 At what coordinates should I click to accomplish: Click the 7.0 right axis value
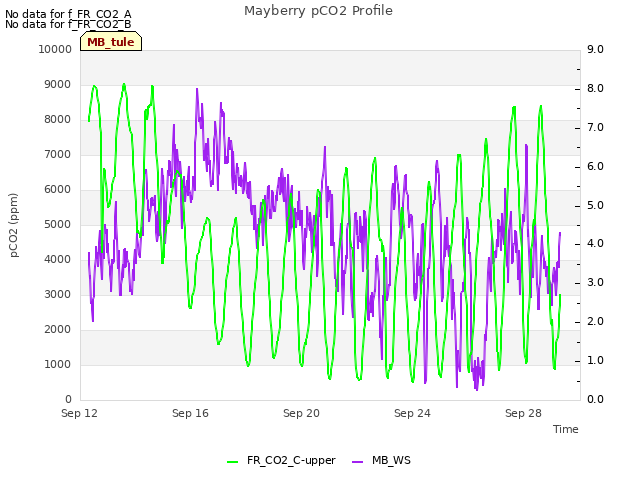coord(595,127)
